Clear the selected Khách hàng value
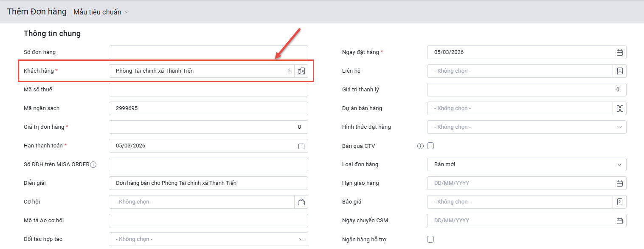Screen dimensions: 644x249 [290, 71]
